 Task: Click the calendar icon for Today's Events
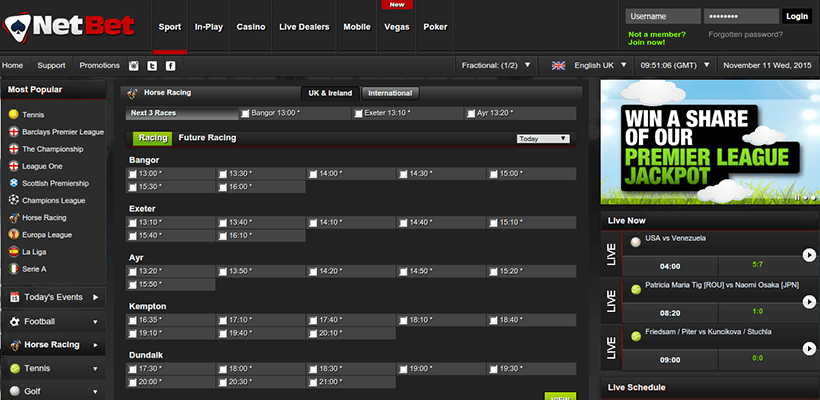click(15, 297)
